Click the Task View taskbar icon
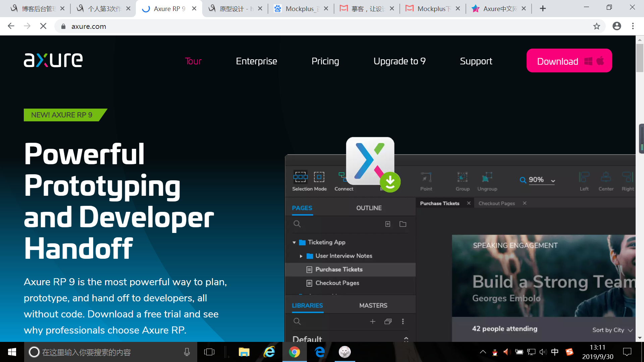Screen dimensions: 644x362 pos(209,352)
